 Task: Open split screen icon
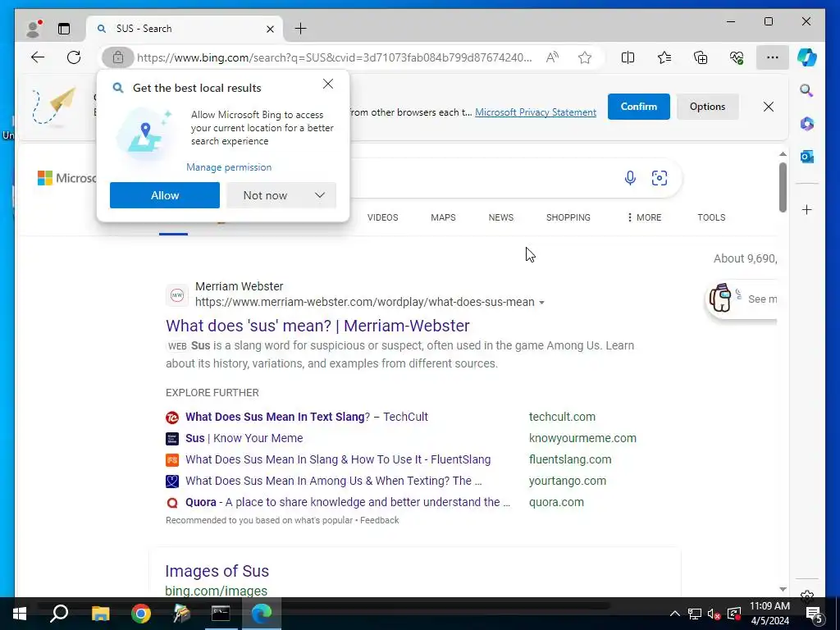click(x=628, y=57)
